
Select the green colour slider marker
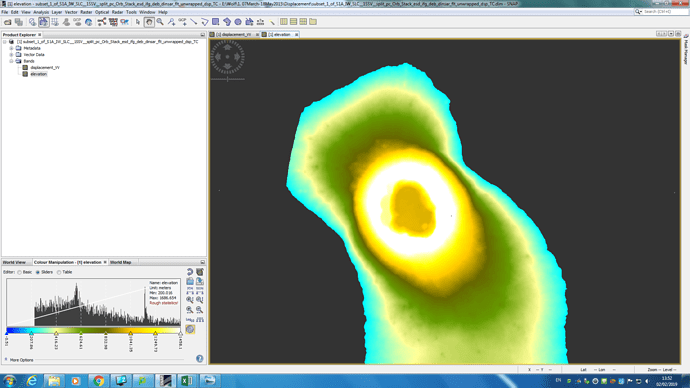81,333
